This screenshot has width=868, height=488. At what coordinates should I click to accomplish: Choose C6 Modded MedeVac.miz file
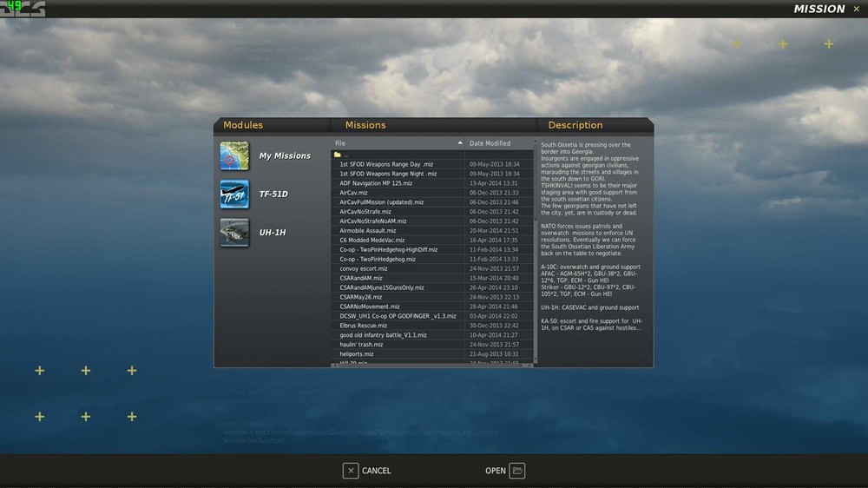[x=372, y=240]
